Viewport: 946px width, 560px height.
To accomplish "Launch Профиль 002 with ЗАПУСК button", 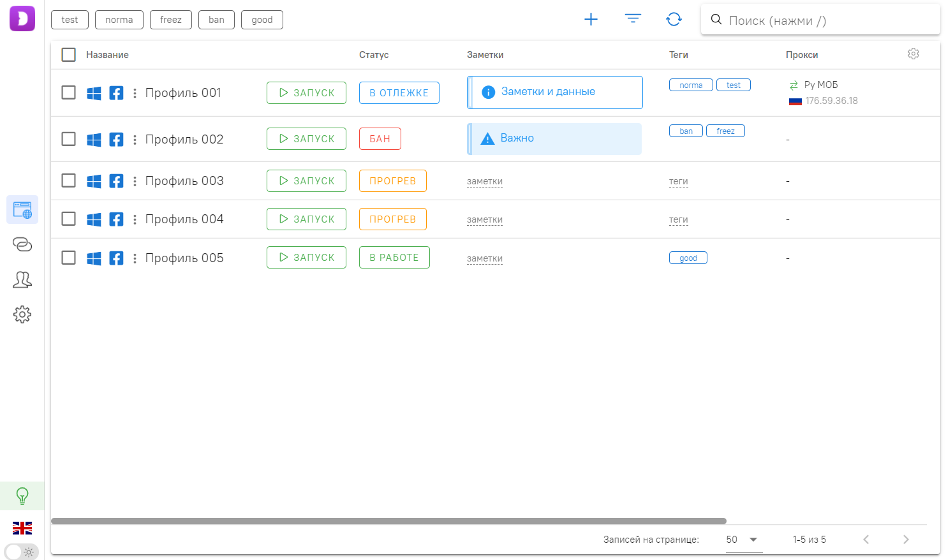I will [306, 138].
